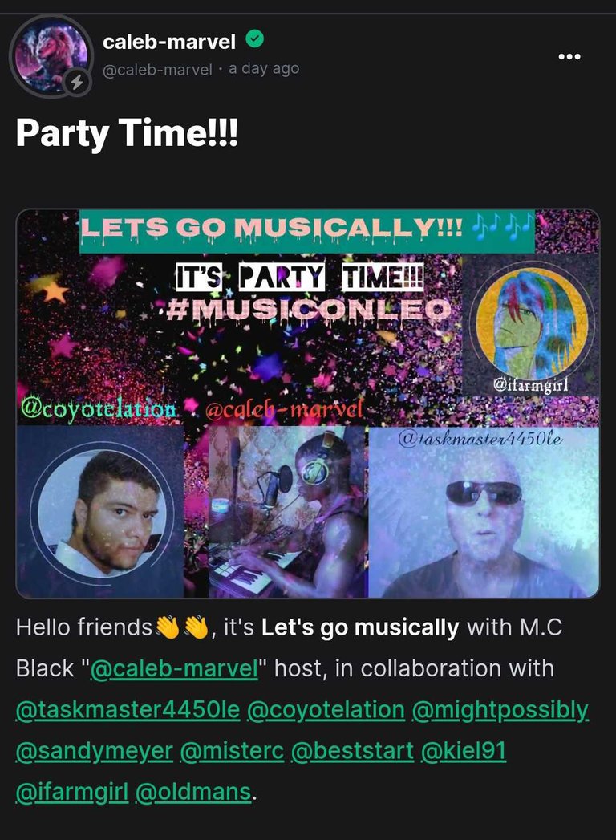Open the @taskmaster4450le mention link

[x=128, y=710]
